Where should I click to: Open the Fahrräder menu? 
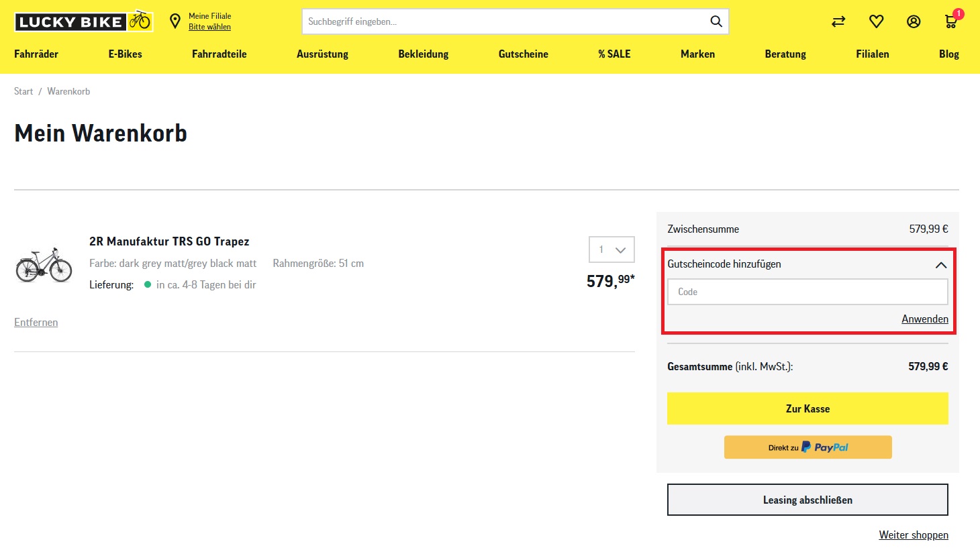point(36,54)
